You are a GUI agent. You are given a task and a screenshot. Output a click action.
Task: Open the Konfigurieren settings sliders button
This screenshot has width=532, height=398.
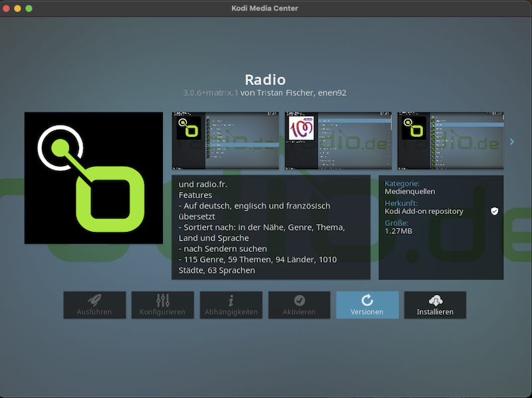point(162,305)
